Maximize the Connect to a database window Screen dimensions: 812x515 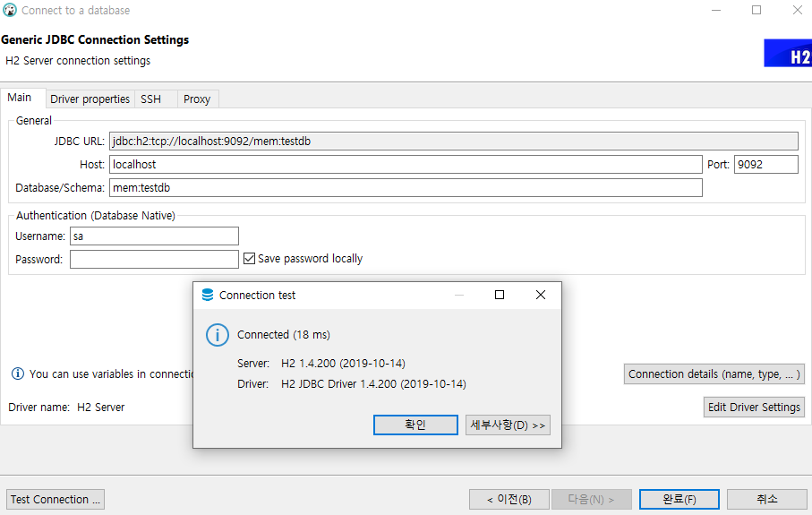(756, 10)
